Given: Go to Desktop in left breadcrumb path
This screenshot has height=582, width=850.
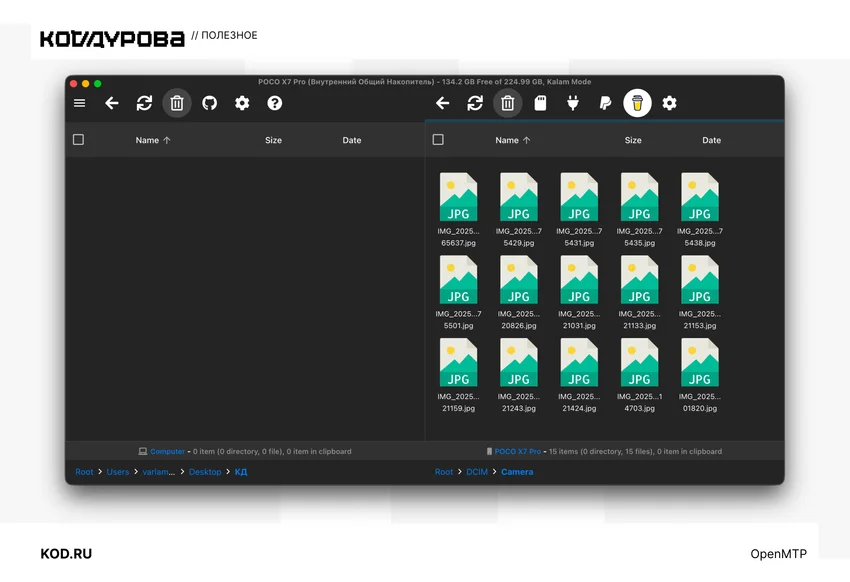Looking at the screenshot, I should tap(205, 472).
